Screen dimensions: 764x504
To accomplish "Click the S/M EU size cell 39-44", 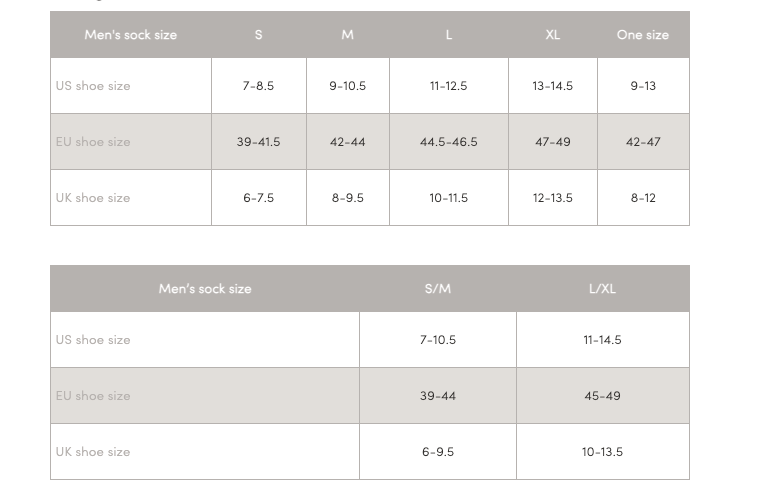I will [438, 396].
